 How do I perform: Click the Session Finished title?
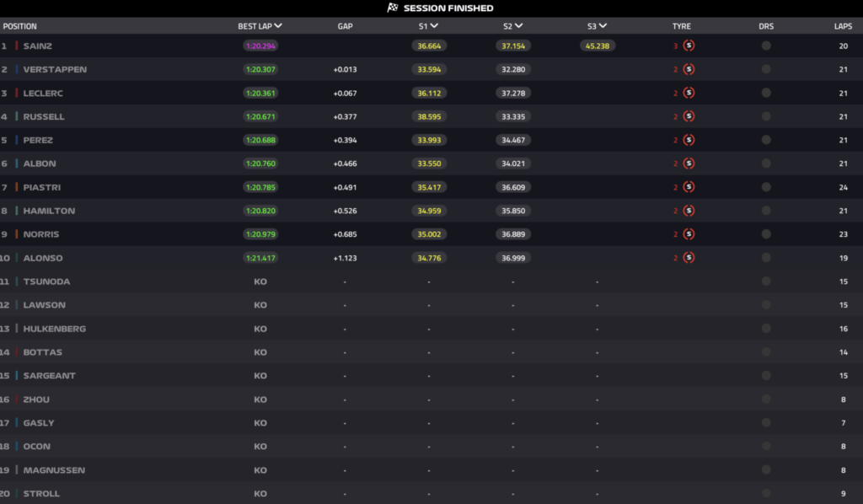click(448, 8)
